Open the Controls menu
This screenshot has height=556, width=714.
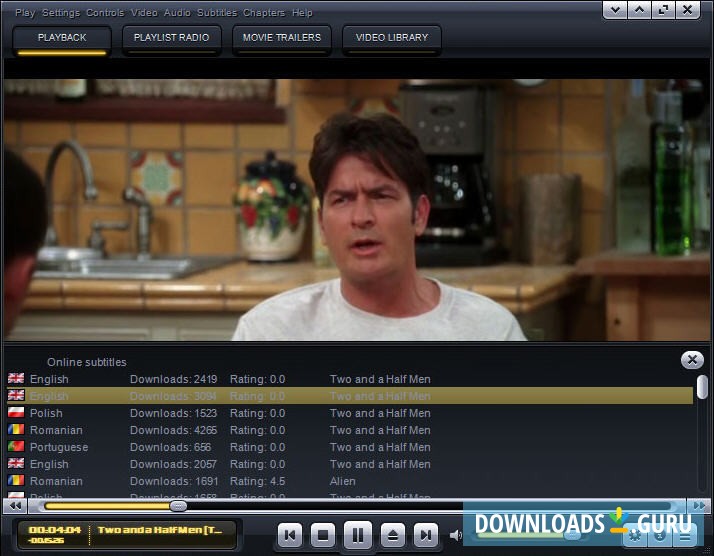click(x=105, y=13)
